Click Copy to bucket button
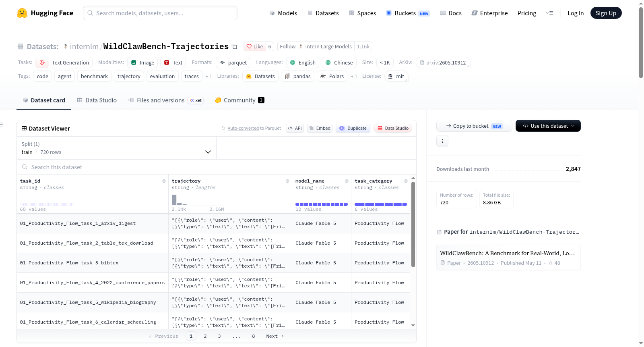Screen dimensions: 644x347 [x=474, y=126]
